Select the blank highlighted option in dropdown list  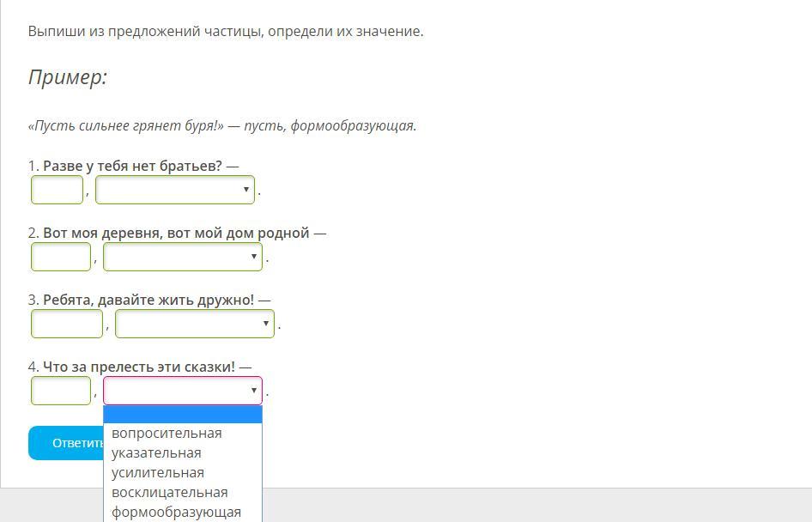(182, 415)
